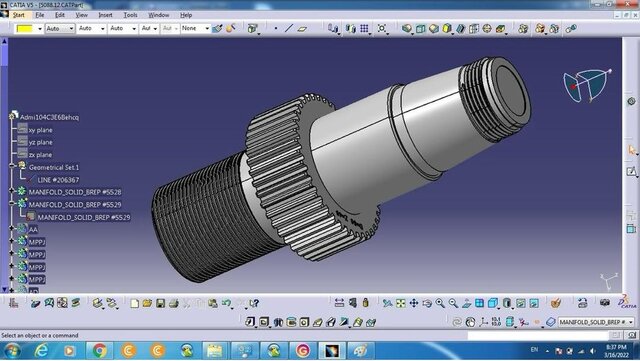Click the Zoom In magnifier
This screenshot has height=361, width=640.
tap(440, 303)
